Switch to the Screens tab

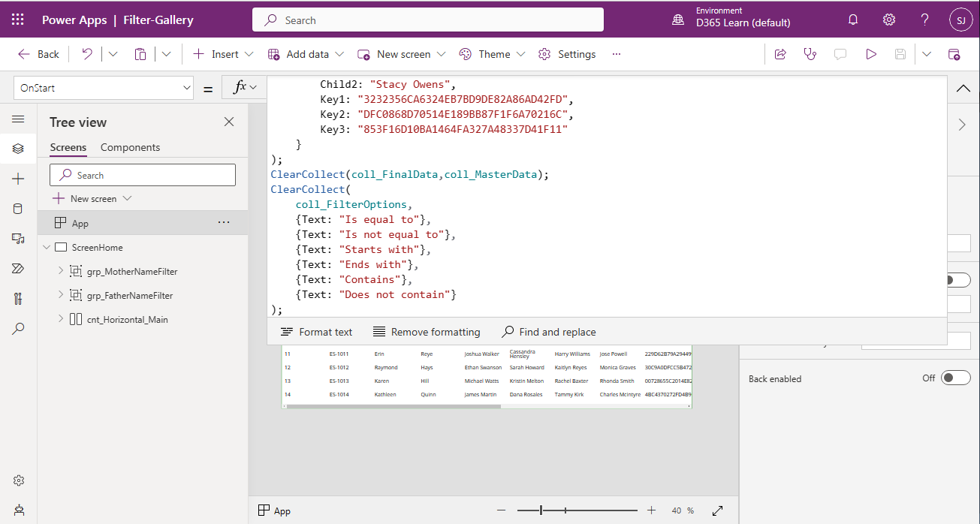[x=68, y=148]
